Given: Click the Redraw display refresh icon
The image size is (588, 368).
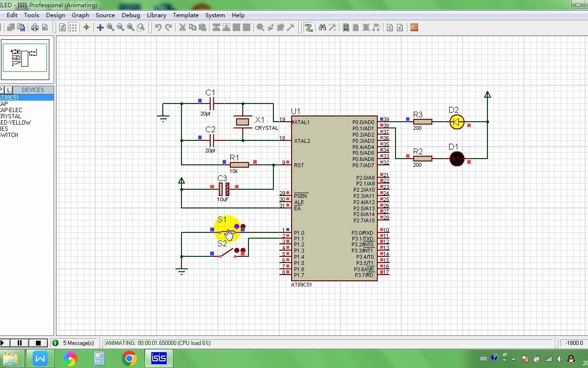Looking at the screenshot, I should coord(63,27).
